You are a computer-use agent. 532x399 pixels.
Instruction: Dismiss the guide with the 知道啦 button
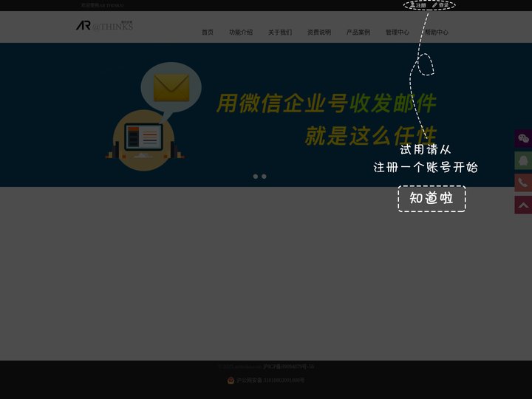coord(432,199)
